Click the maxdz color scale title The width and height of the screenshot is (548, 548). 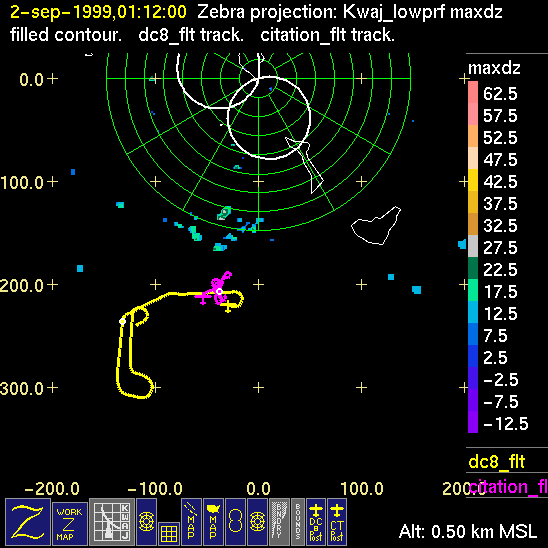pos(494,68)
